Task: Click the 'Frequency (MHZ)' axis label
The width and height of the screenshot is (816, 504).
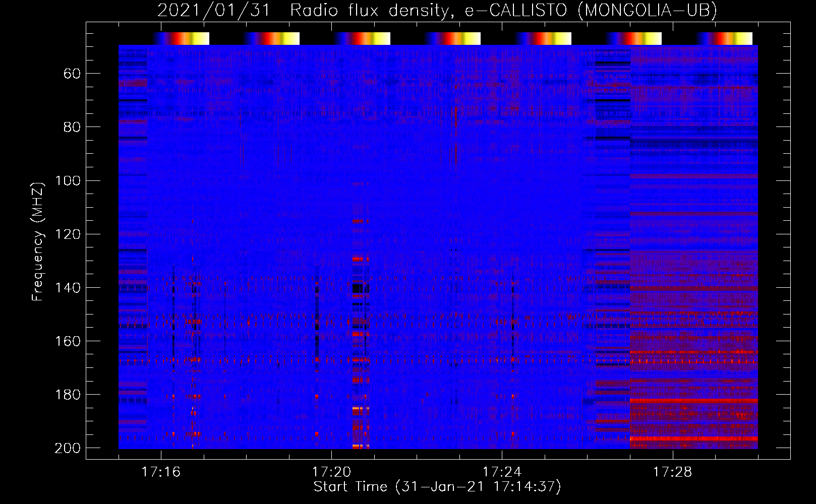Action: (38, 241)
